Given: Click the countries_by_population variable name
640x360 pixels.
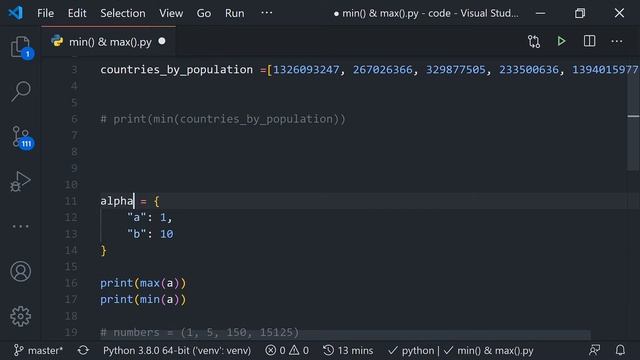Looking at the screenshot, I should tap(176, 70).
